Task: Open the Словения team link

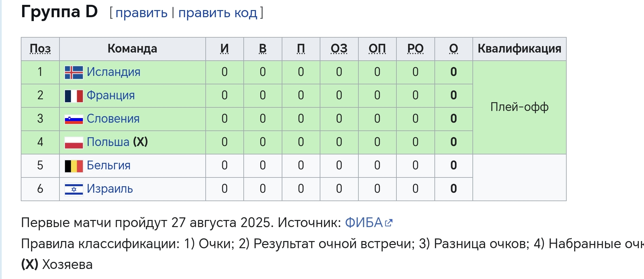Action: click(113, 119)
